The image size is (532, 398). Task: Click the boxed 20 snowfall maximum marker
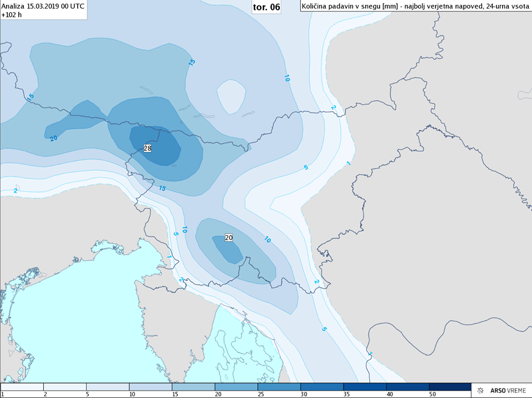pyautogui.click(x=229, y=237)
